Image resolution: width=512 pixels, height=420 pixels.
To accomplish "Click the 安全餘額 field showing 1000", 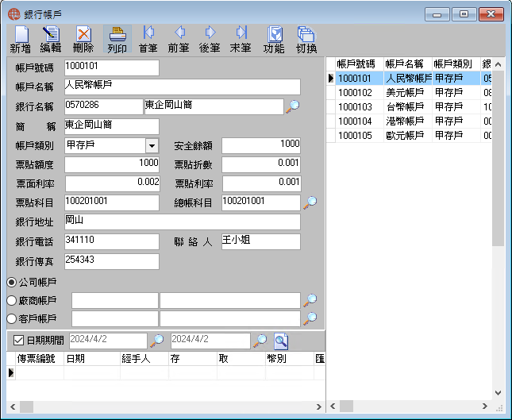I will (x=261, y=145).
